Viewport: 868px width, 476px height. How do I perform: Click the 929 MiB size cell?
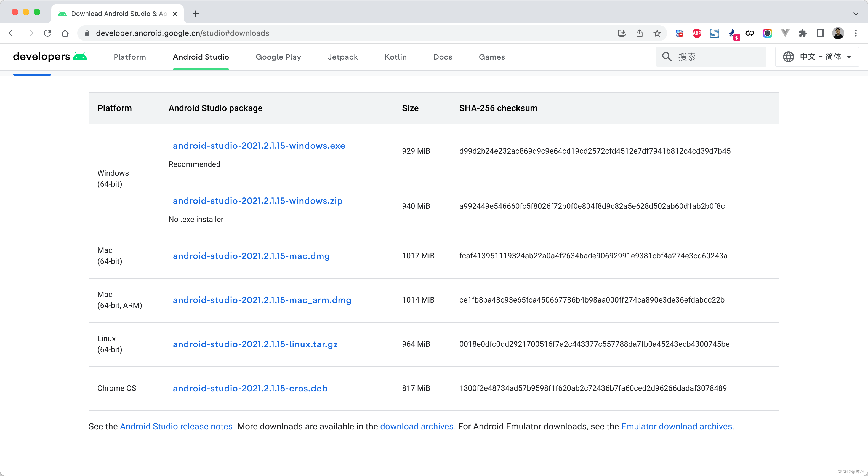pyautogui.click(x=416, y=151)
